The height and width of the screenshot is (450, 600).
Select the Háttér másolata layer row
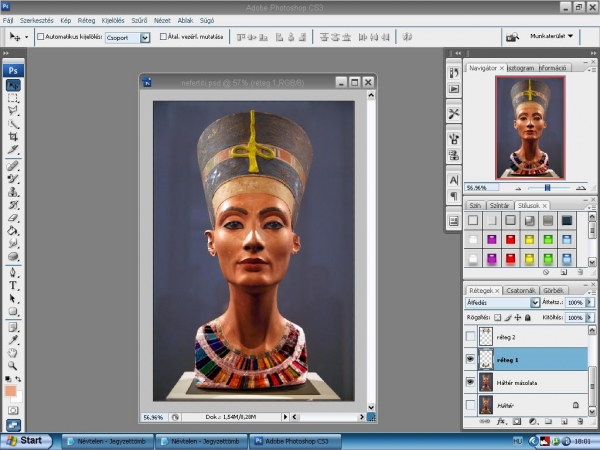pos(526,382)
